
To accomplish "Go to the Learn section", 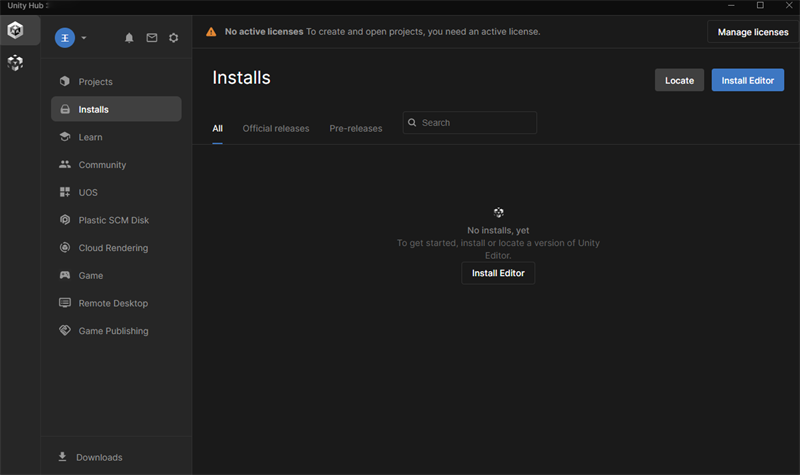I will point(90,137).
